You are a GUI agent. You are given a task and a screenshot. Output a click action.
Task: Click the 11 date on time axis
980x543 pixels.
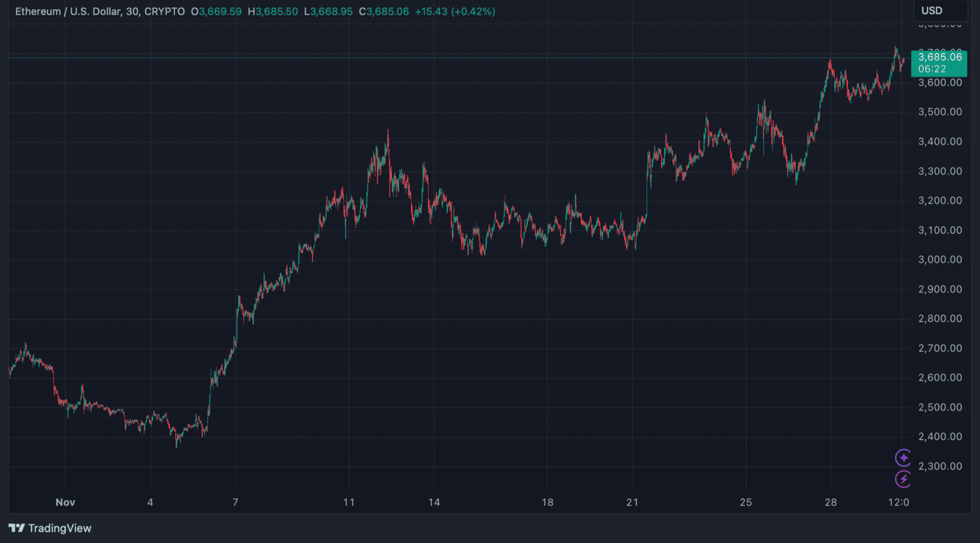pyautogui.click(x=349, y=502)
